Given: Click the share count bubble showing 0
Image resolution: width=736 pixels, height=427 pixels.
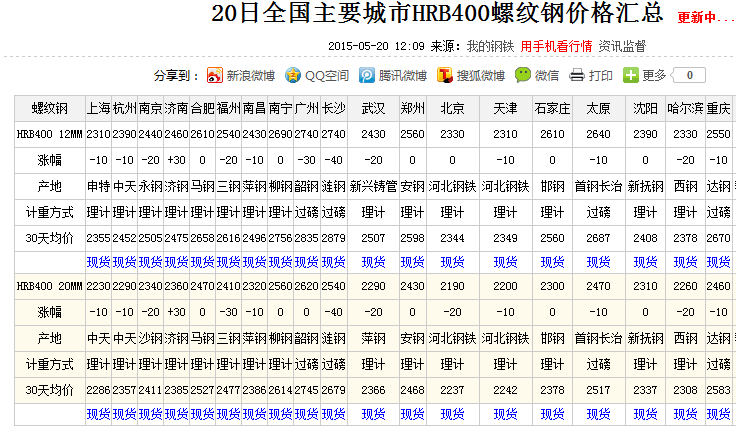Looking at the screenshot, I should 689,75.
